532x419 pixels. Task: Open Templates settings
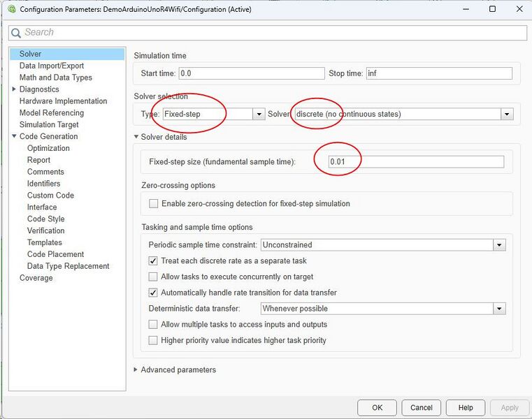point(45,243)
